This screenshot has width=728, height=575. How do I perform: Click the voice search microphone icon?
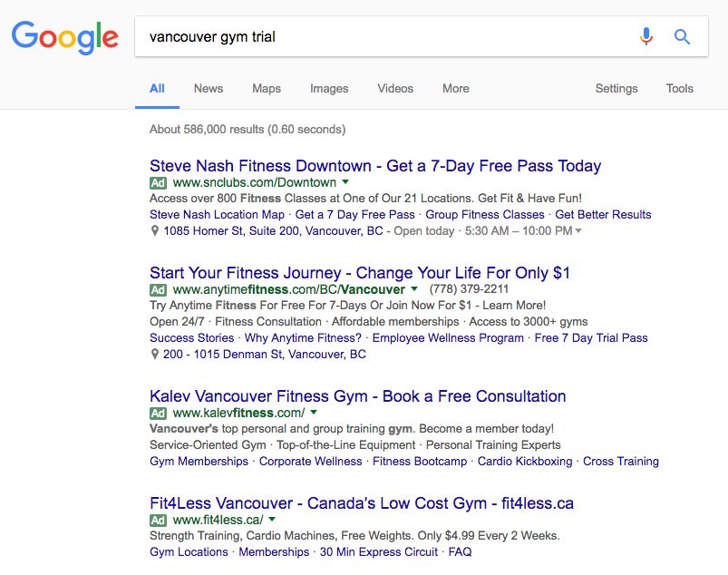645,36
